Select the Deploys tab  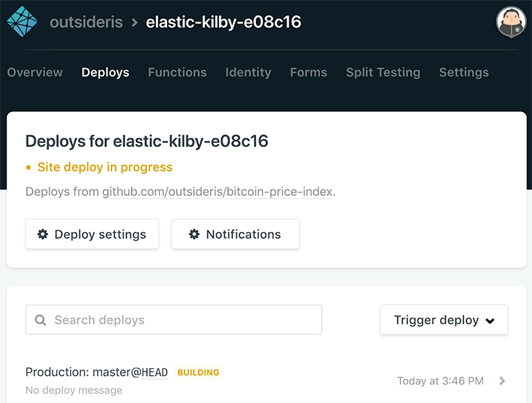105,72
